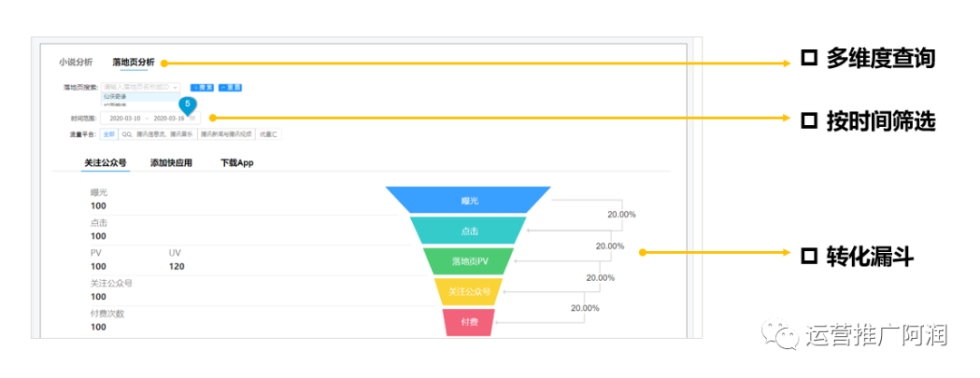Click the calendar icon in date range

pos(193,118)
